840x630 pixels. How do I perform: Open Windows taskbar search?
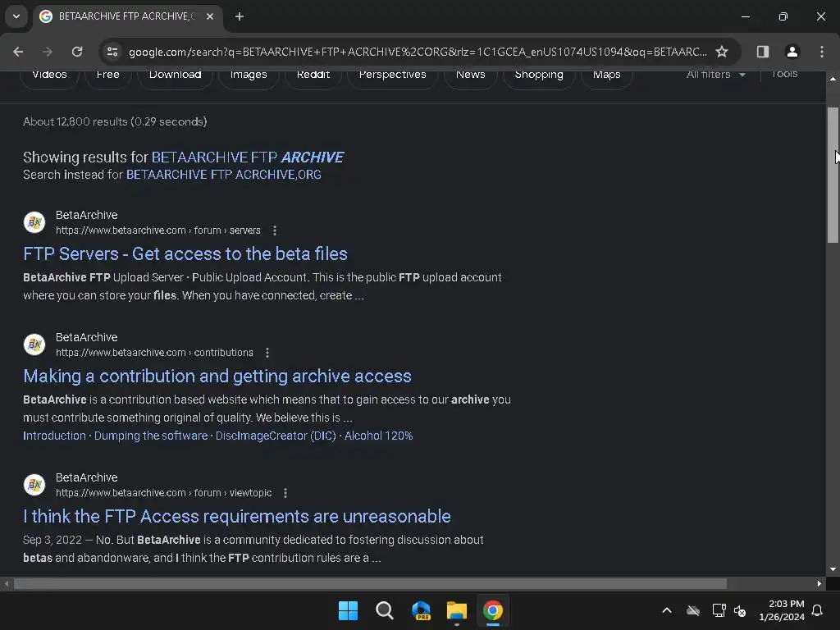point(384,610)
